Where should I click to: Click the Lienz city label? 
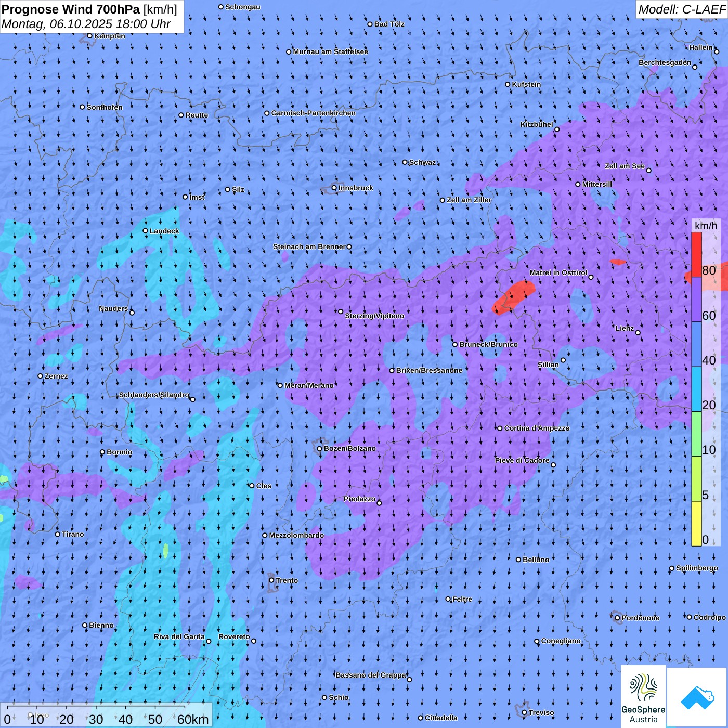tap(625, 328)
